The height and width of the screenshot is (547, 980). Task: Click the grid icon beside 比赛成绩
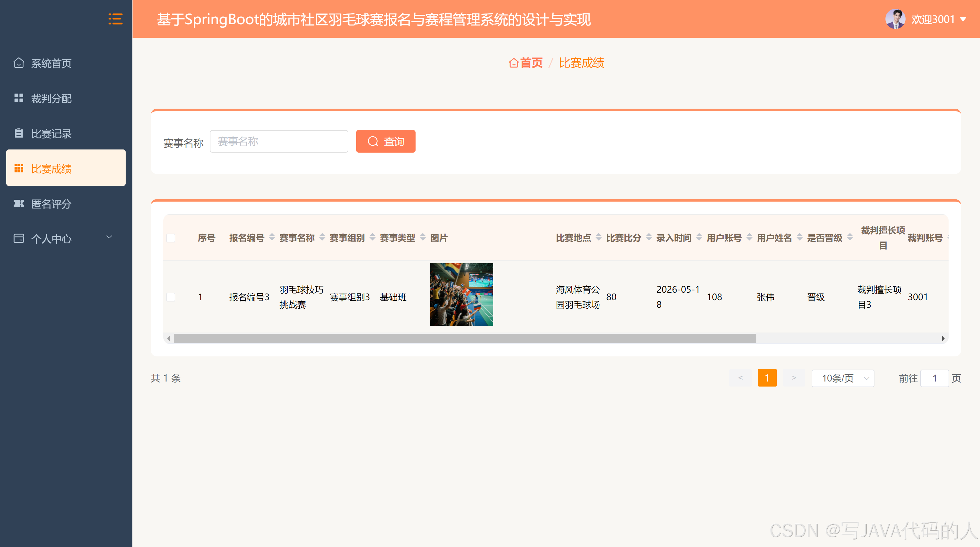click(x=19, y=168)
